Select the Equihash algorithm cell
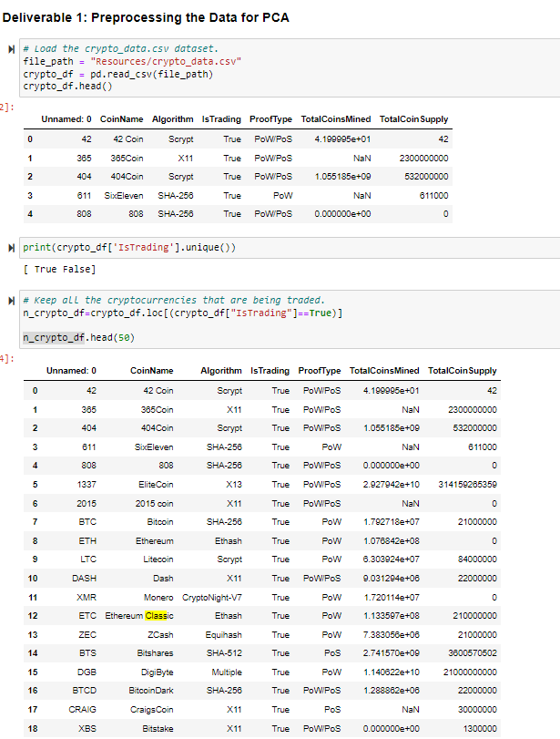Viewport: 560px width, 739px height. pos(224,635)
